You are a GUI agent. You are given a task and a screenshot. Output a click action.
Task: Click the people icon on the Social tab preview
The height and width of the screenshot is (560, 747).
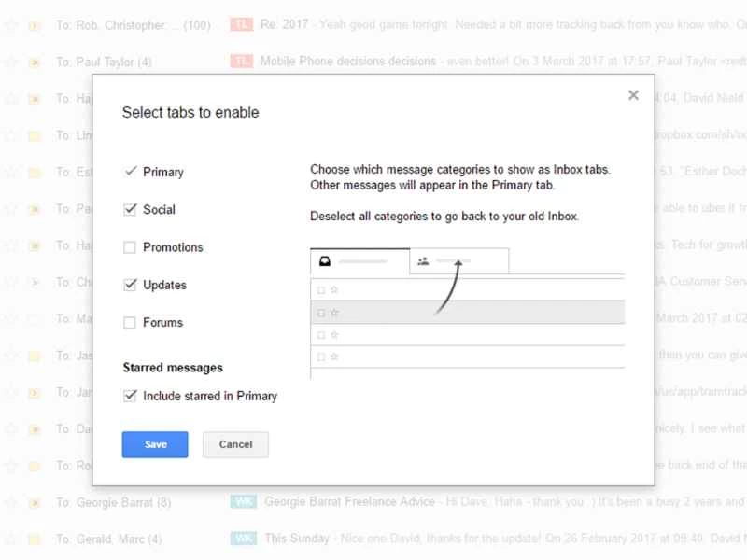tap(425, 263)
